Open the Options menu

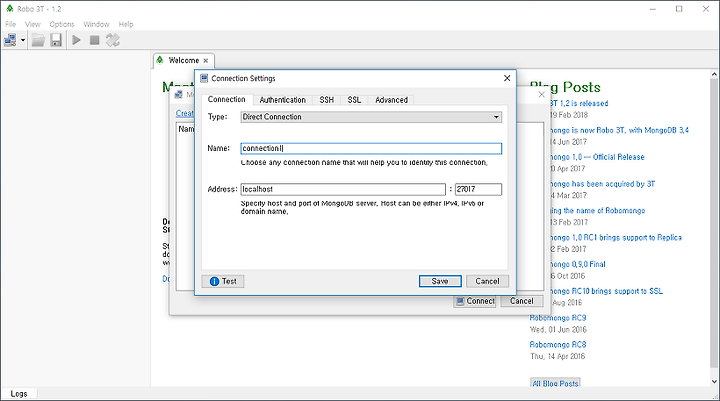62,24
